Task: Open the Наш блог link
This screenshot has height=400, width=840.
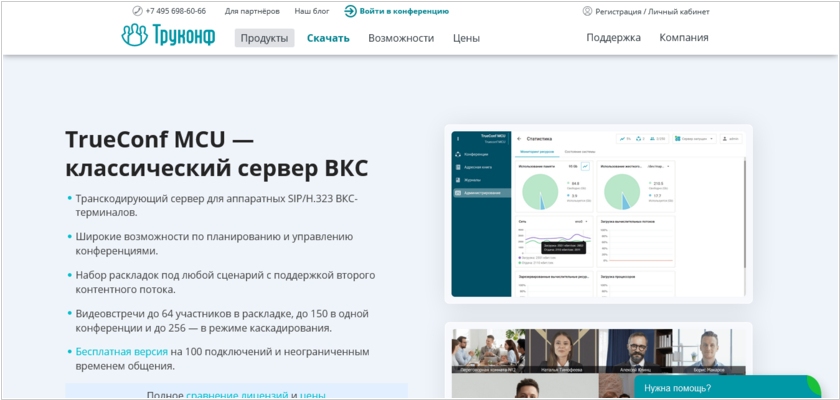Action: click(312, 11)
